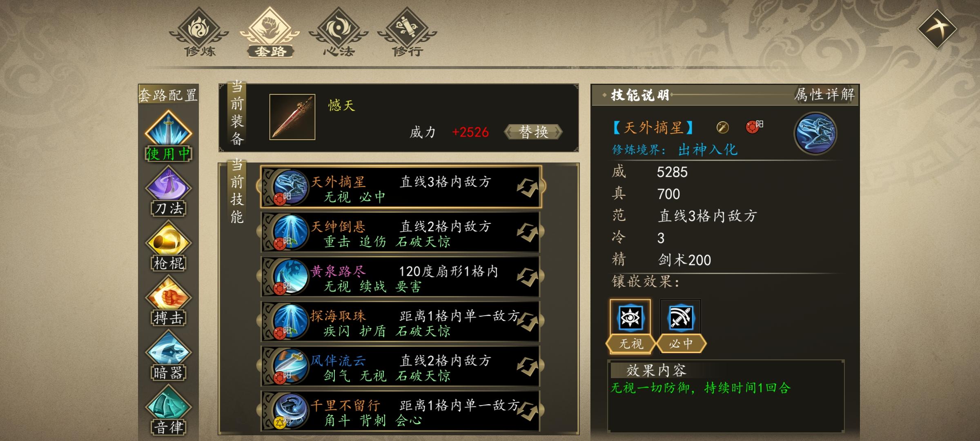Choose the 搏击 fist combat icon

pyautogui.click(x=168, y=301)
